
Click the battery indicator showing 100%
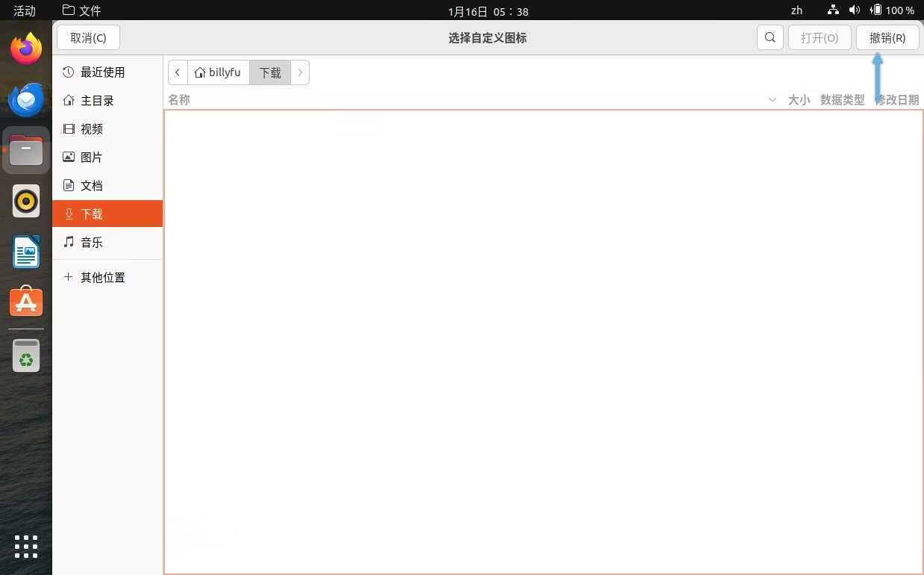point(892,10)
